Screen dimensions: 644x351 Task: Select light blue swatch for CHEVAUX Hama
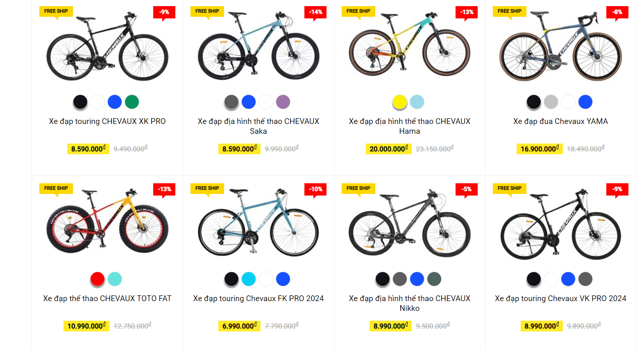click(x=417, y=102)
